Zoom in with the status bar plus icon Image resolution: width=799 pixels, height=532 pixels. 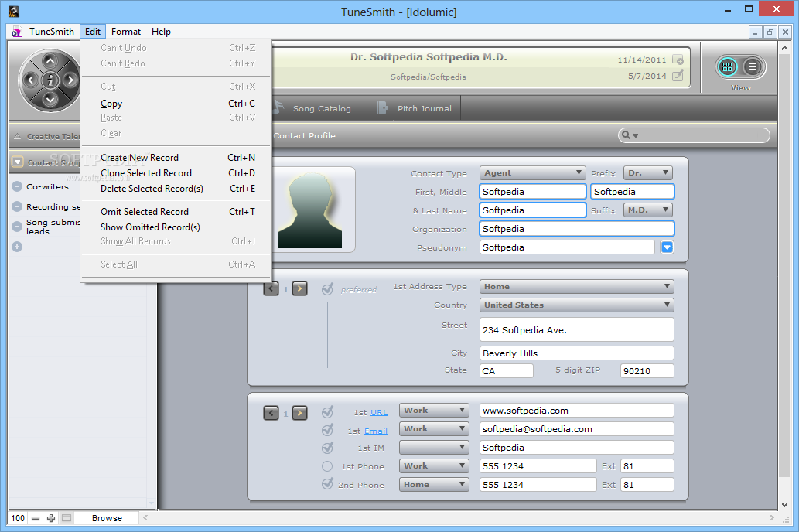(51, 518)
